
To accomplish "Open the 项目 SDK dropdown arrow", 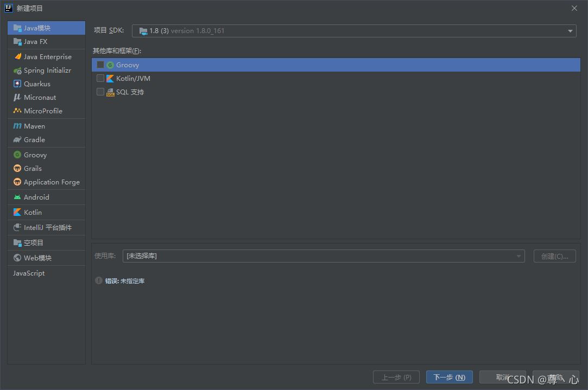I will click(x=570, y=31).
